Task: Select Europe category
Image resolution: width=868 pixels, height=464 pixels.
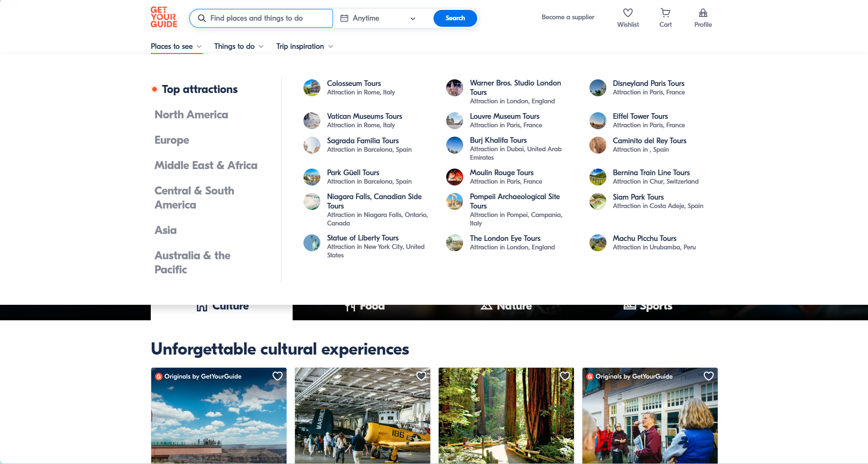Action: tap(172, 140)
